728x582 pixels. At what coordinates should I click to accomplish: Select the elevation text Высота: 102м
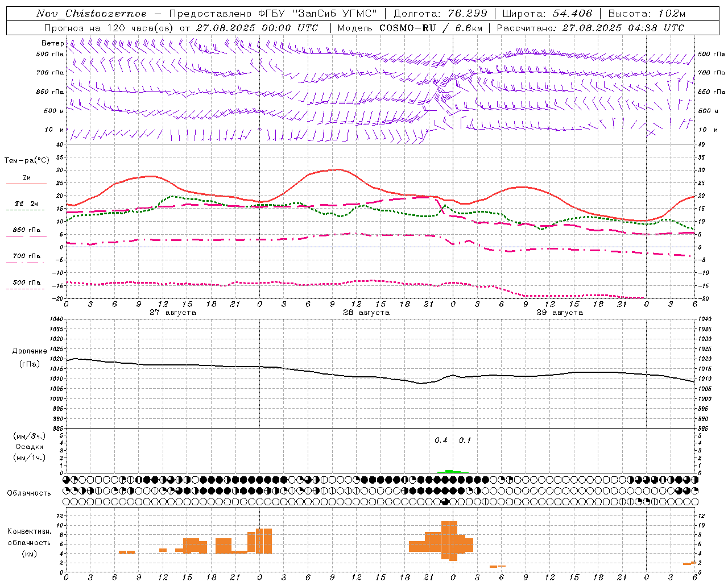647,14
